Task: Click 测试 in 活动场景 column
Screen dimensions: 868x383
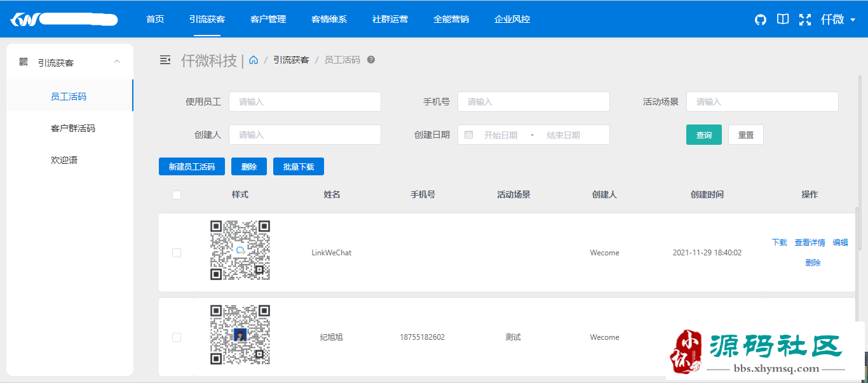Action: (513, 337)
